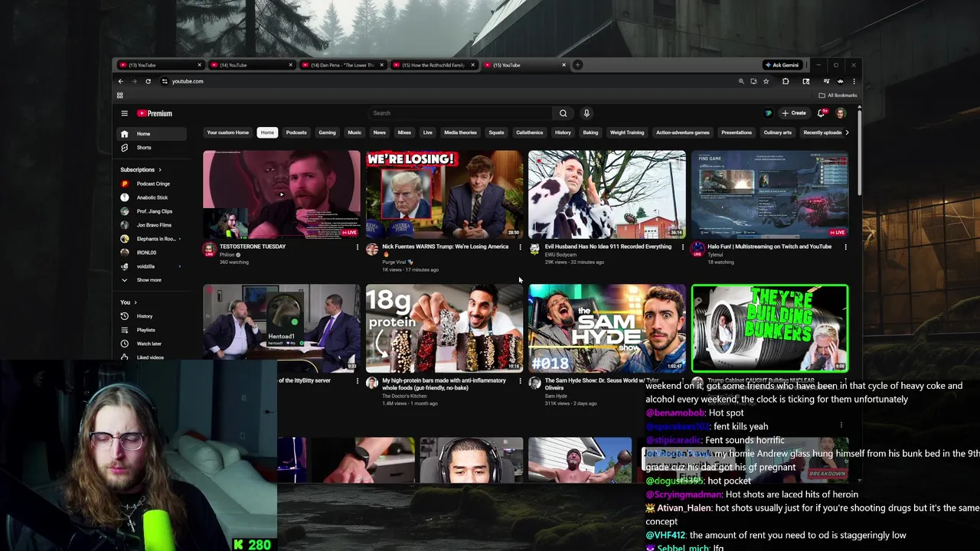
Task: Open the notifications bell
Action: 821,113
